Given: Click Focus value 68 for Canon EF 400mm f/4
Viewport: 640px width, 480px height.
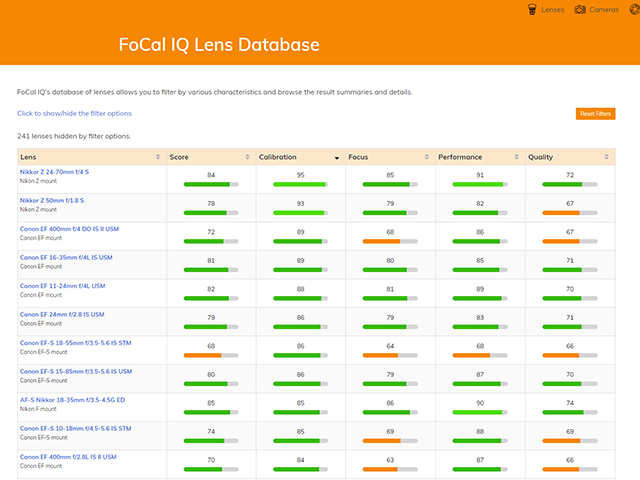Looking at the screenshot, I should (x=390, y=232).
